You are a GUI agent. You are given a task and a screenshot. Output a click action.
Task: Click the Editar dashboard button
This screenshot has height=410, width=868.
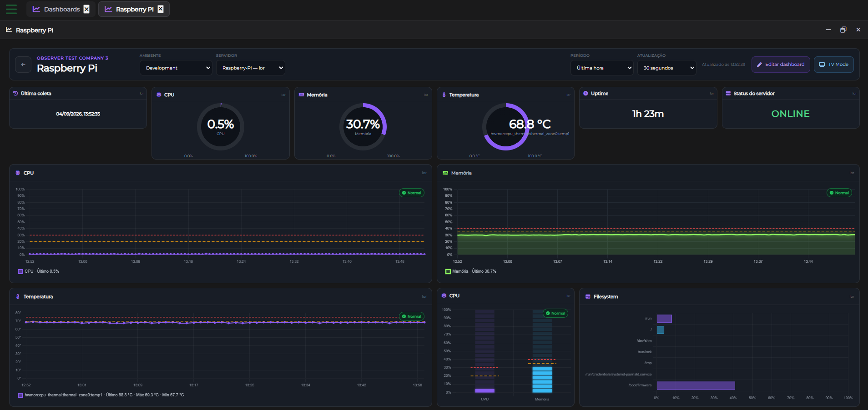781,65
